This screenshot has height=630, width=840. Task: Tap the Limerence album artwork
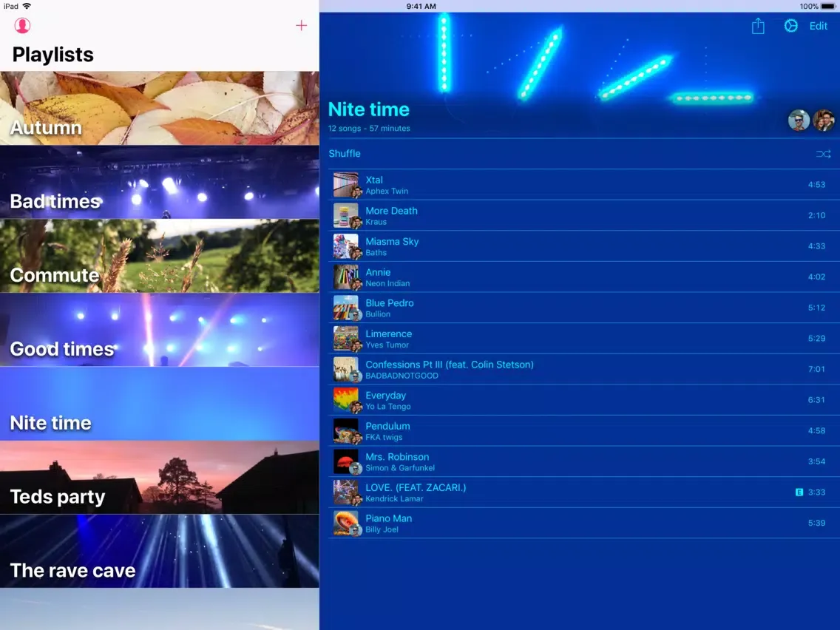346,339
